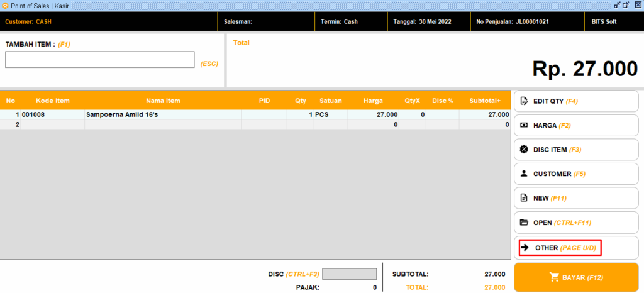Open saved sale with OPEN (CTRL+F11)
Image resolution: width=644 pixels, height=293 pixels.
click(576, 223)
